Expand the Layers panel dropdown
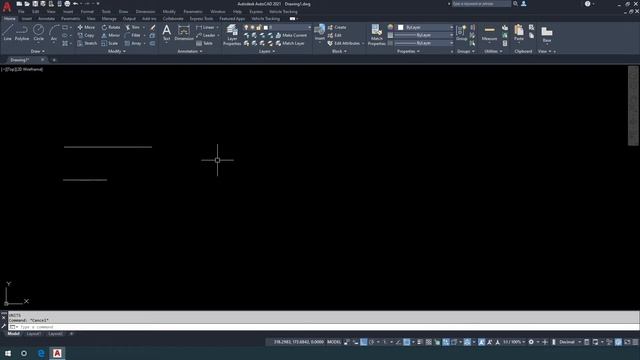 point(267,51)
